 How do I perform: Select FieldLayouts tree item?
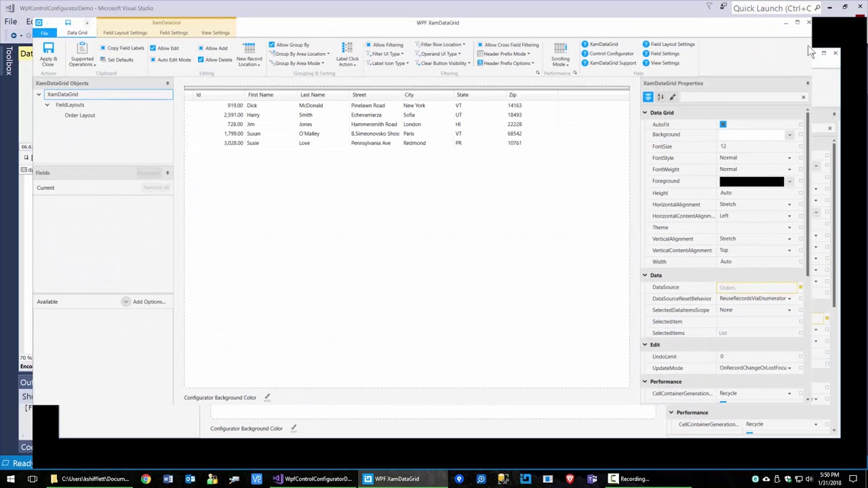point(70,105)
